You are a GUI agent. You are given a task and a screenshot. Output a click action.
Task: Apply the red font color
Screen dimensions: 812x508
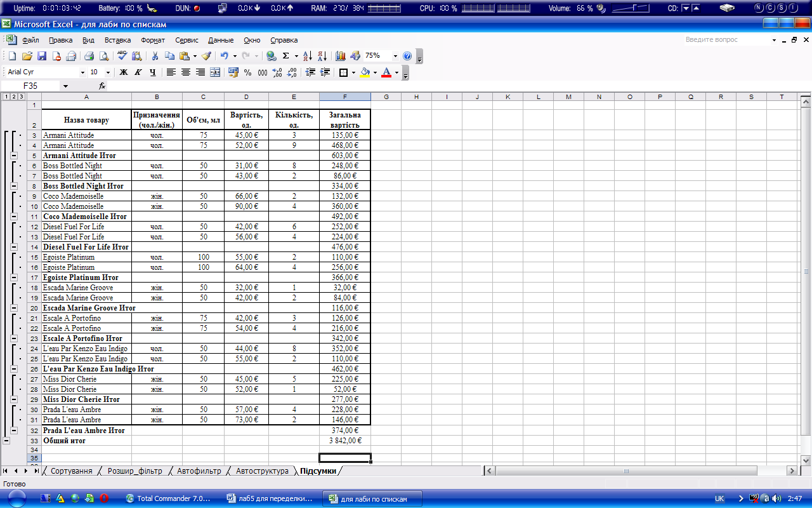tap(386, 72)
